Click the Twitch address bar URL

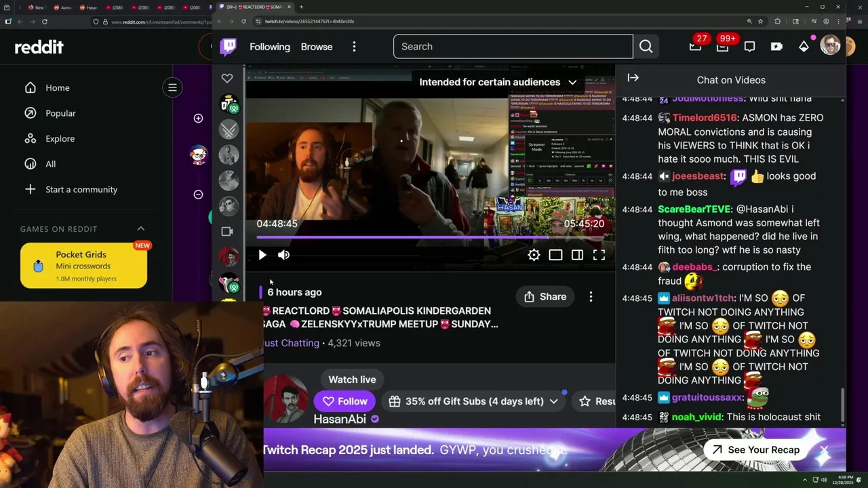309,22
